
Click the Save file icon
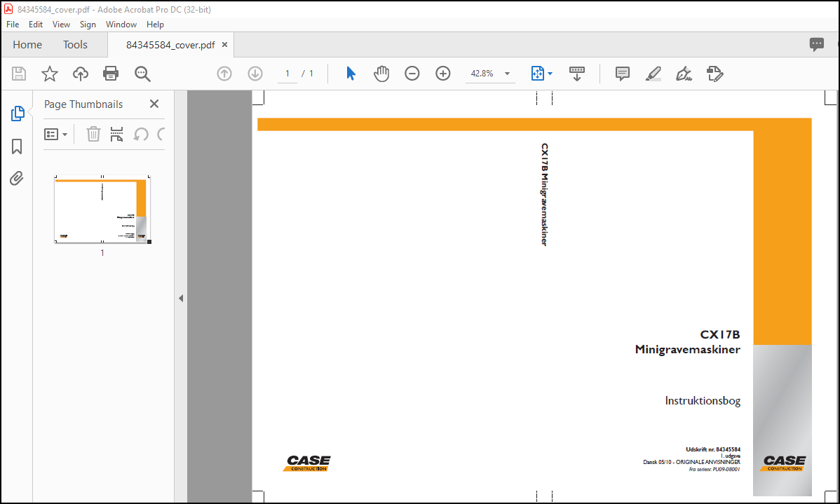[19, 74]
